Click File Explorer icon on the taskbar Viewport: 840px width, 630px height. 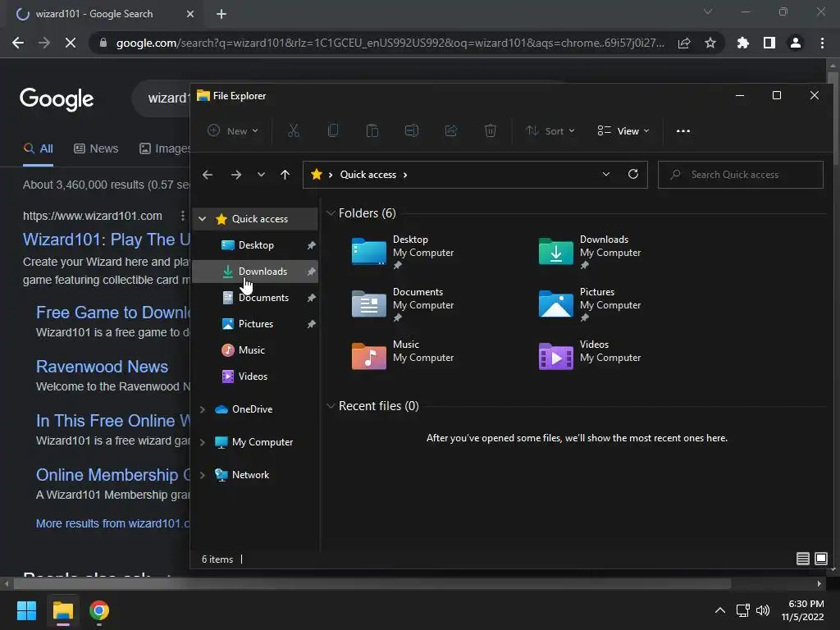click(x=62, y=610)
